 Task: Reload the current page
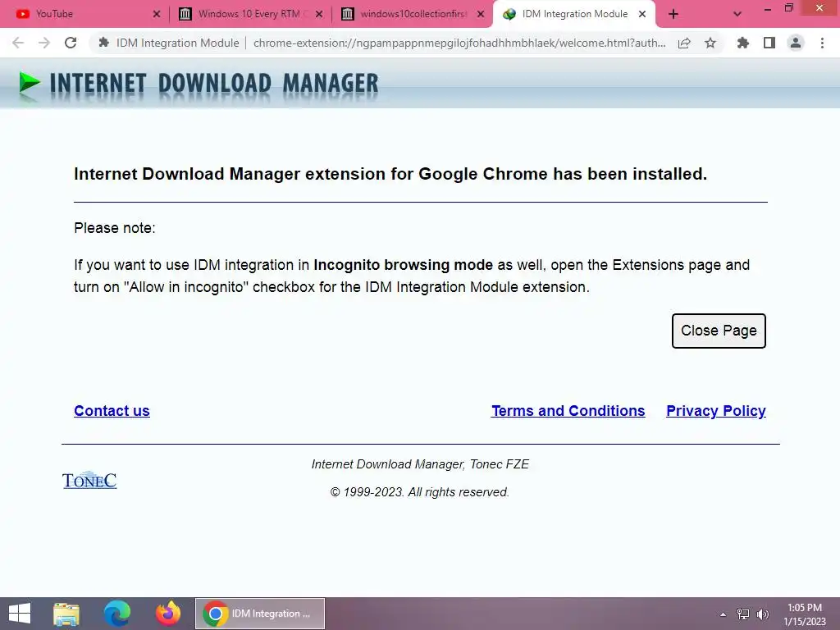coord(71,43)
